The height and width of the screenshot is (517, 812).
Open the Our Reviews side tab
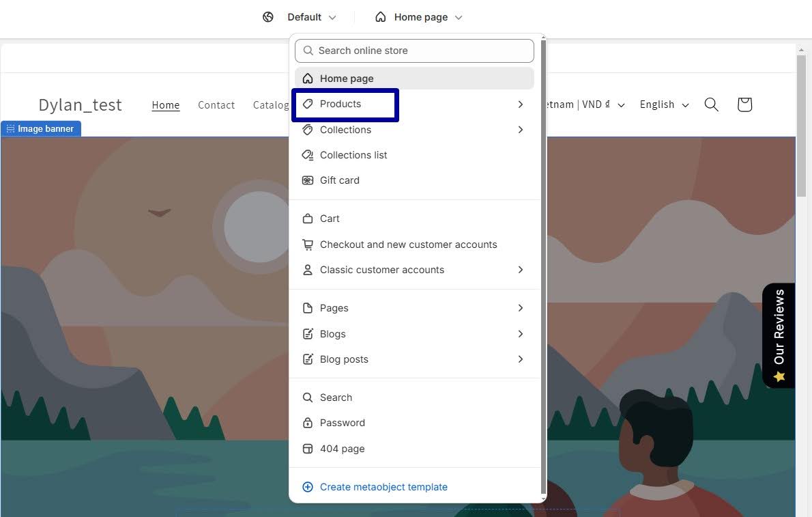pos(779,335)
